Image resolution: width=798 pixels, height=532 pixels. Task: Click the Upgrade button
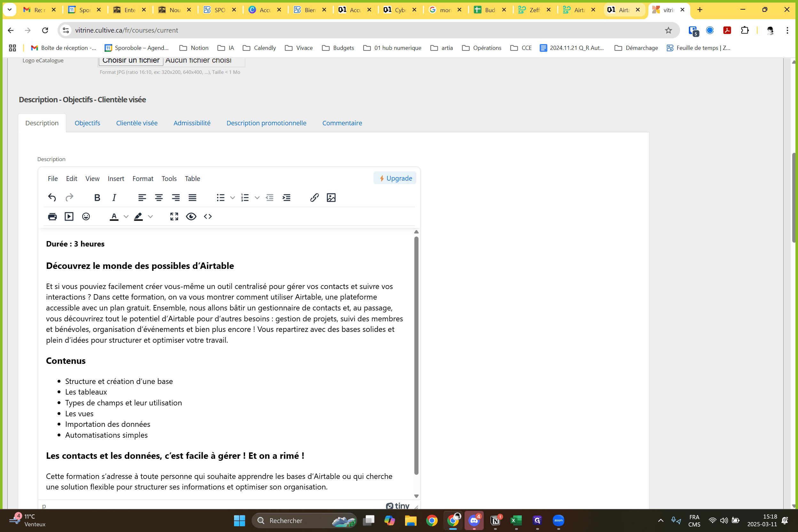click(x=395, y=178)
